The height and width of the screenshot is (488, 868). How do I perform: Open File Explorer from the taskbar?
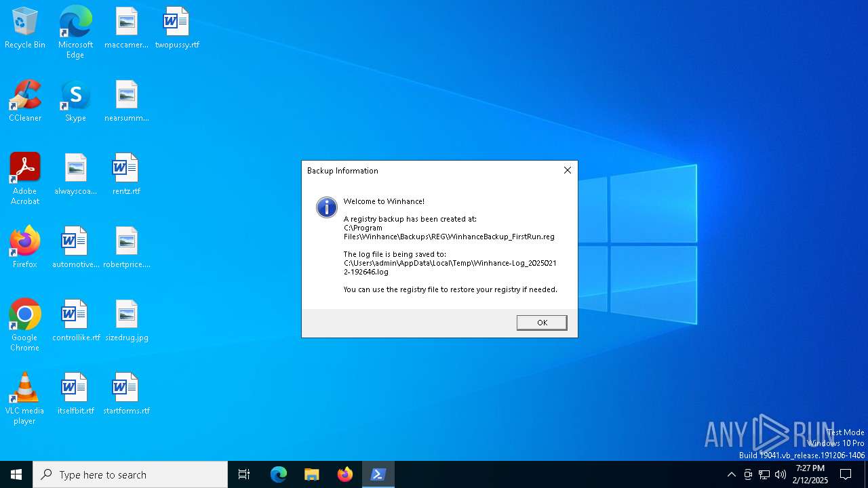click(312, 474)
